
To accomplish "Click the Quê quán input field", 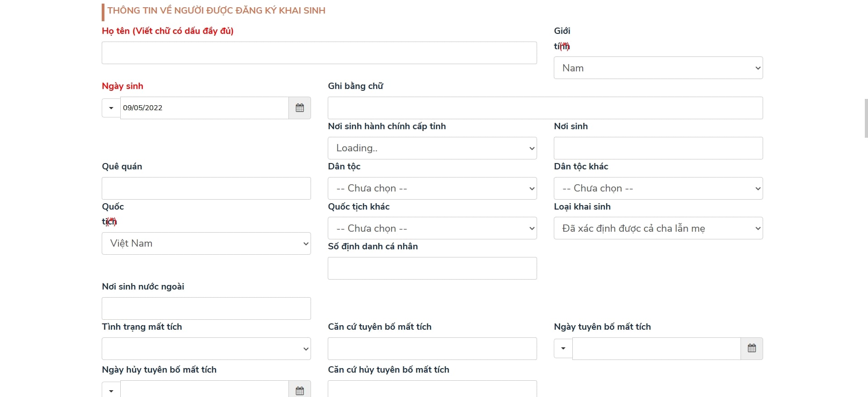I will point(206,188).
